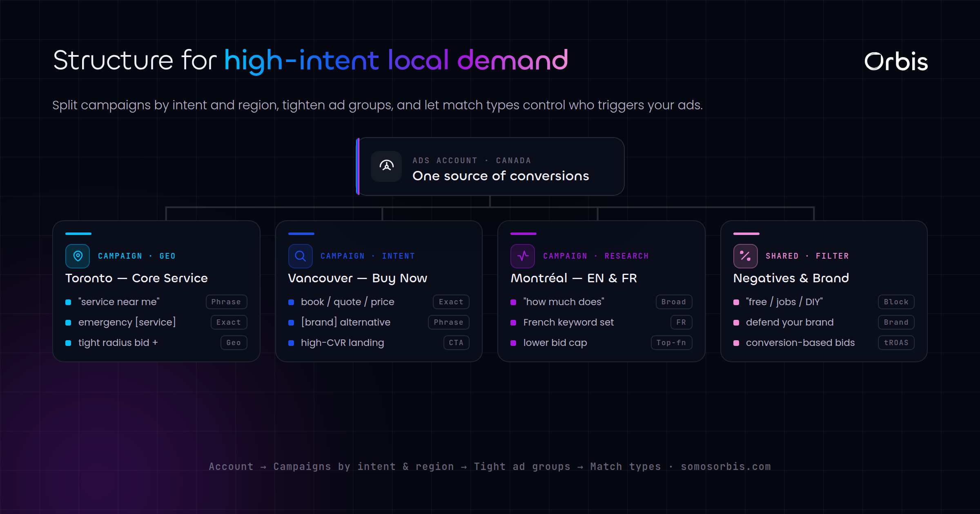Viewport: 980px width, 514px height.
Task: Click the "high-CVR landing" row
Action: point(379,343)
